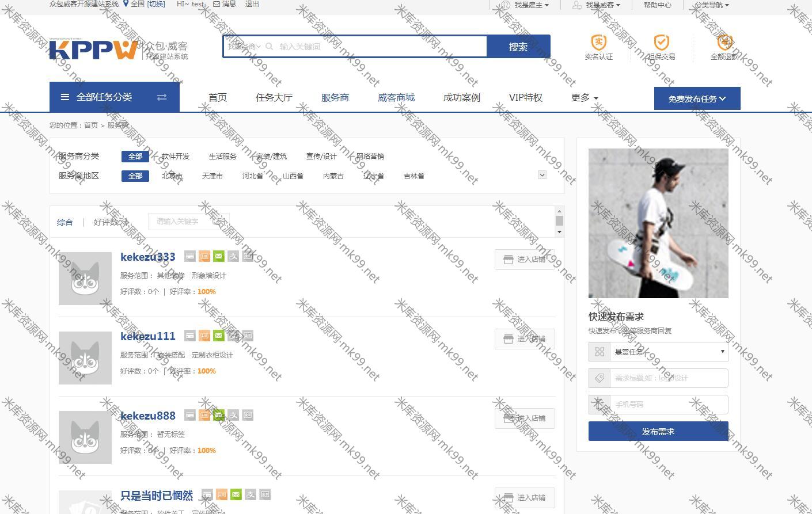Open 服务商 navigation item
The width and height of the screenshot is (812, 514).
pos(335,97)
